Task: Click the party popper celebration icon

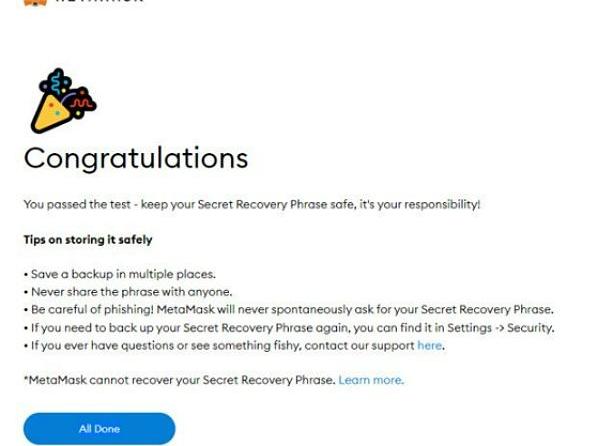Action: (x=63, y=101)
